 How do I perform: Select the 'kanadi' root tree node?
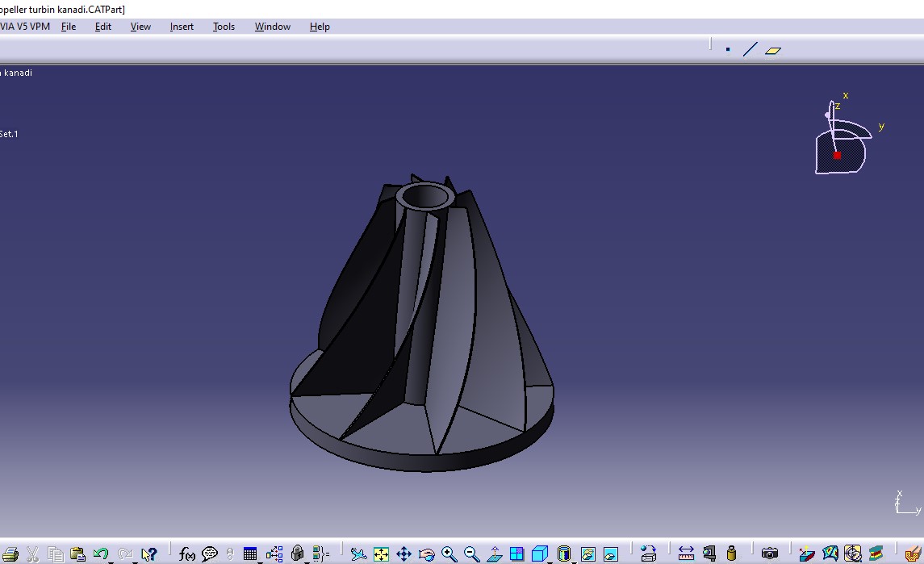point(16,73)
